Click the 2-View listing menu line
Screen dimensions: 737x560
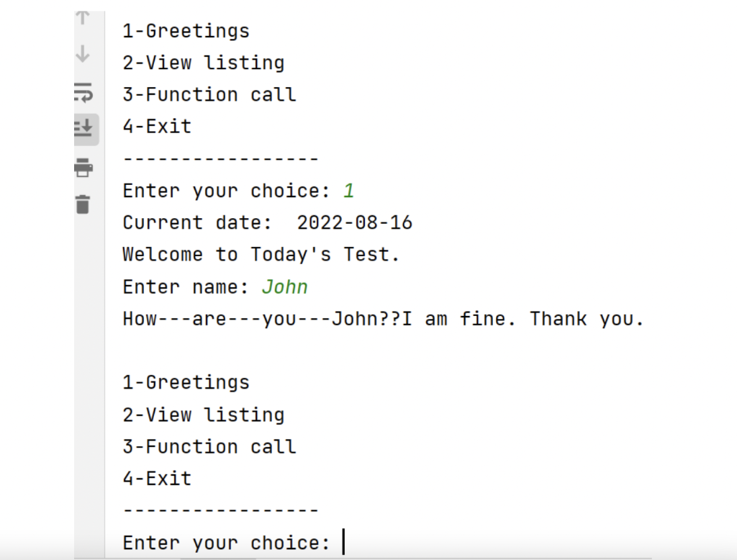(202, 63)
